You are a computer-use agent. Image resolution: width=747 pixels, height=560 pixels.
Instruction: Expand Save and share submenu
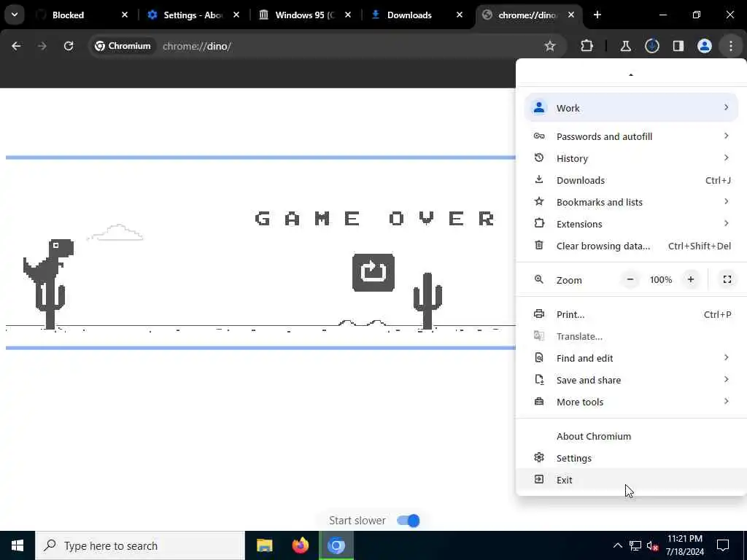(631, 380)
